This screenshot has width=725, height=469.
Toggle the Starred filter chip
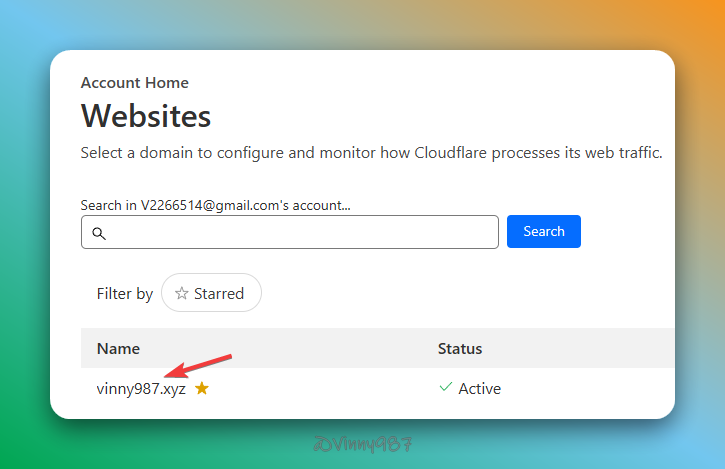point(211,293)
